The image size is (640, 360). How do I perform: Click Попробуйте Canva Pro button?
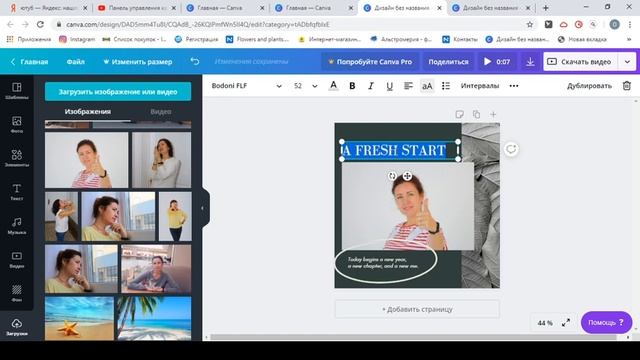[370, 62]
